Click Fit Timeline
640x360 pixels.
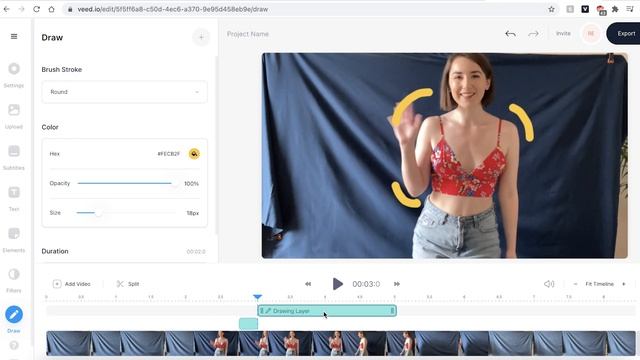599,284
